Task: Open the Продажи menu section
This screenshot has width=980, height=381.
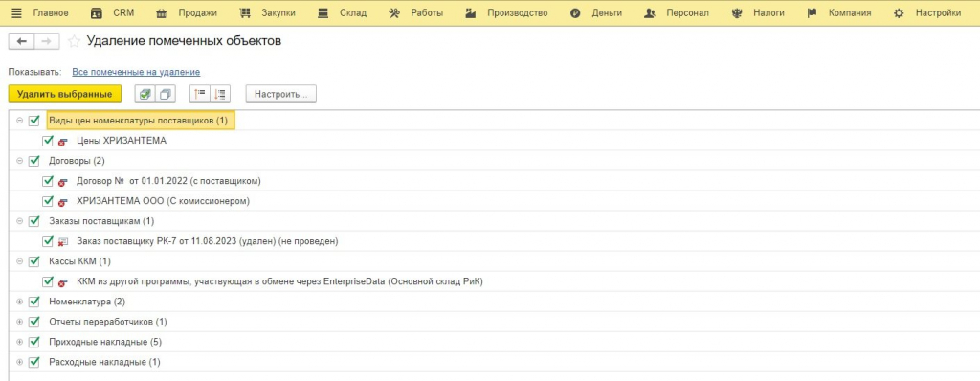Action: pos(197,13)
